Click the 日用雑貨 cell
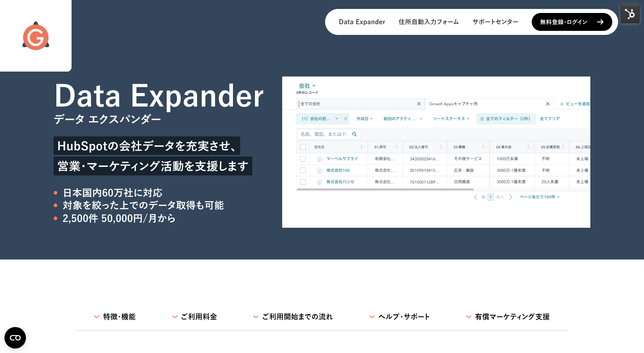The height and width of the screenshot is (353, 644). [x=461, y=182]
